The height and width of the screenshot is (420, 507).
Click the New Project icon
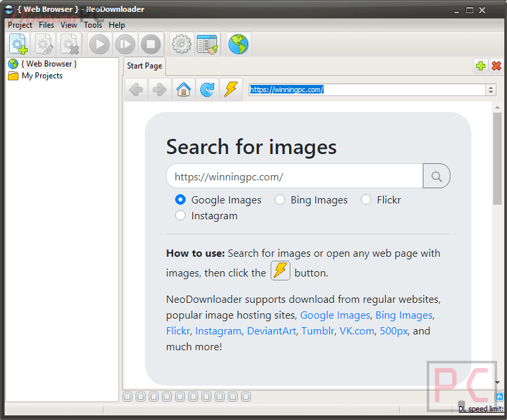(x=18, y=44)
